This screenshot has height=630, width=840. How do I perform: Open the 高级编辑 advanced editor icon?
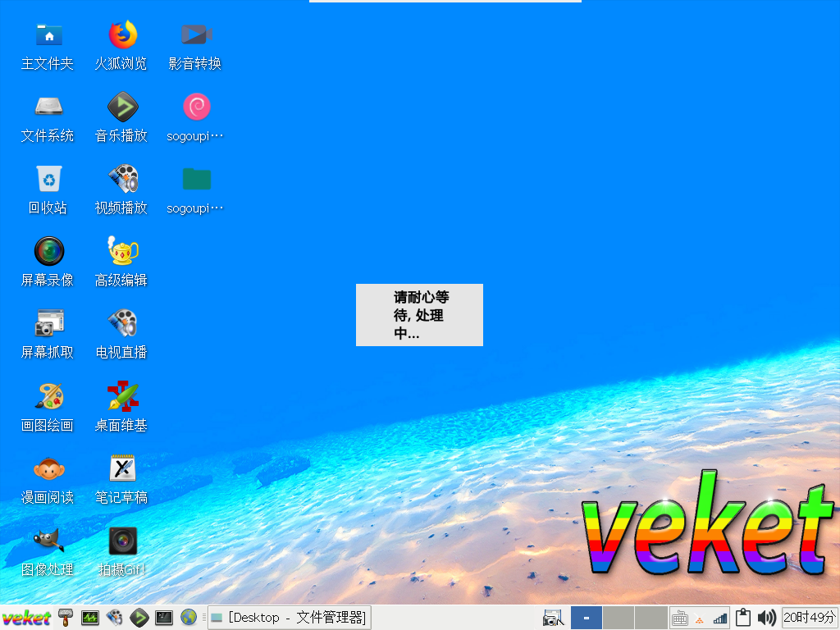(123, 251)
